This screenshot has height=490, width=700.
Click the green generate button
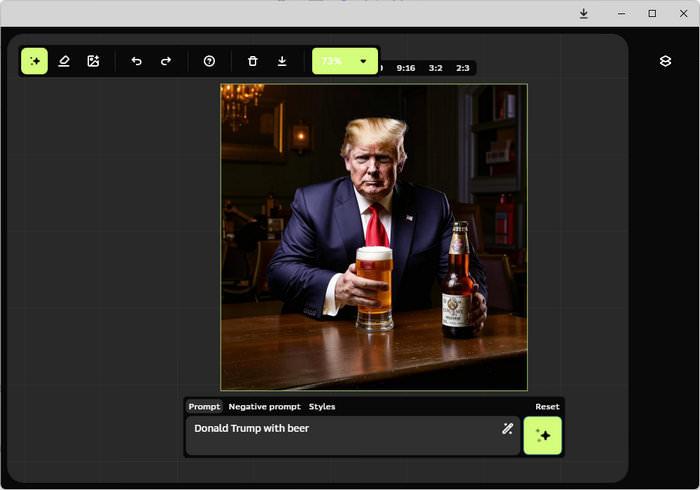click(x=542, y=436)
